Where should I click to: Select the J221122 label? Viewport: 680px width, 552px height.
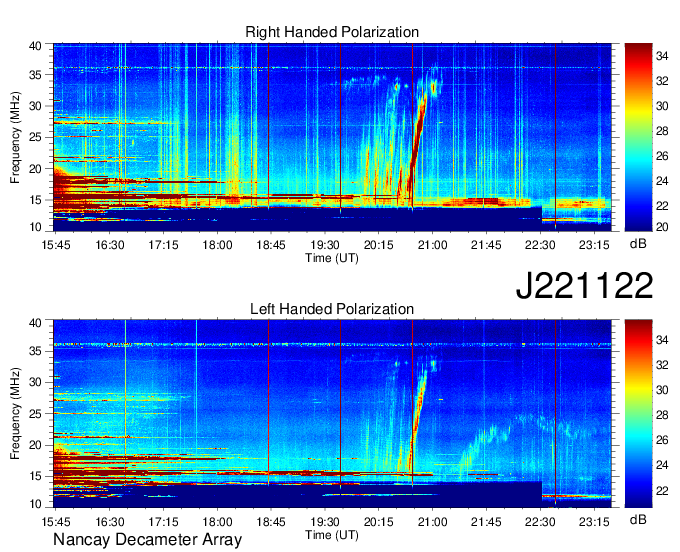click(x=584, y=285)
